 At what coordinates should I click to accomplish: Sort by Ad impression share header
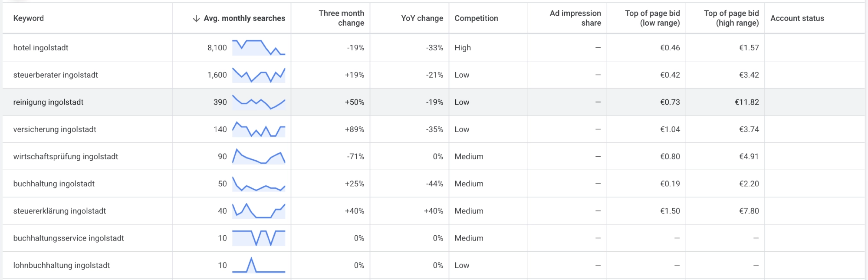click(x=575, y=18)
